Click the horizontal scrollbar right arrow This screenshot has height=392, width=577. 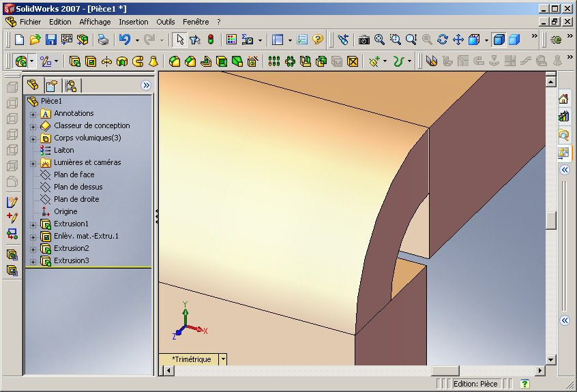point(540,370)
